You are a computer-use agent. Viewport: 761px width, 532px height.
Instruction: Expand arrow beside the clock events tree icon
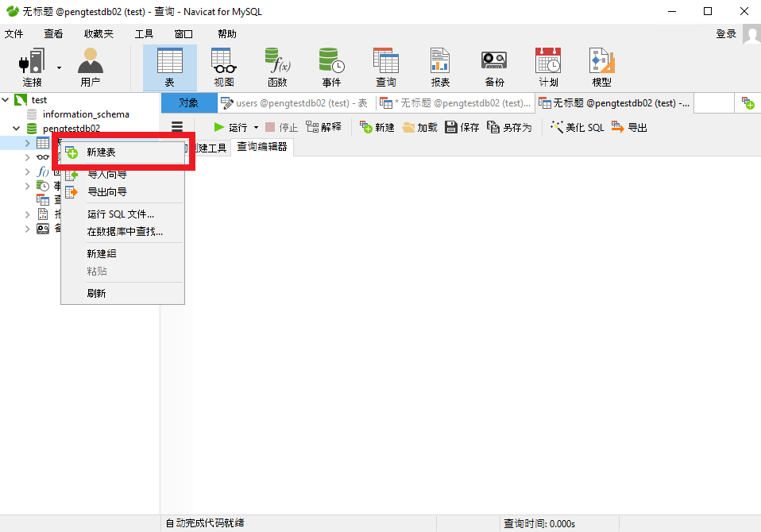pyautogui.click(x=28, y=186)
